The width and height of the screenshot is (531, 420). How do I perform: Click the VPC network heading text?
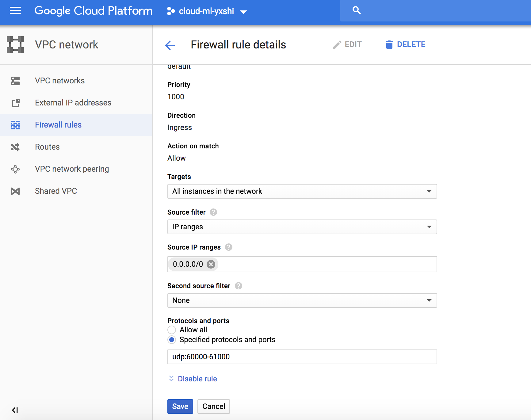coord(67,45)
